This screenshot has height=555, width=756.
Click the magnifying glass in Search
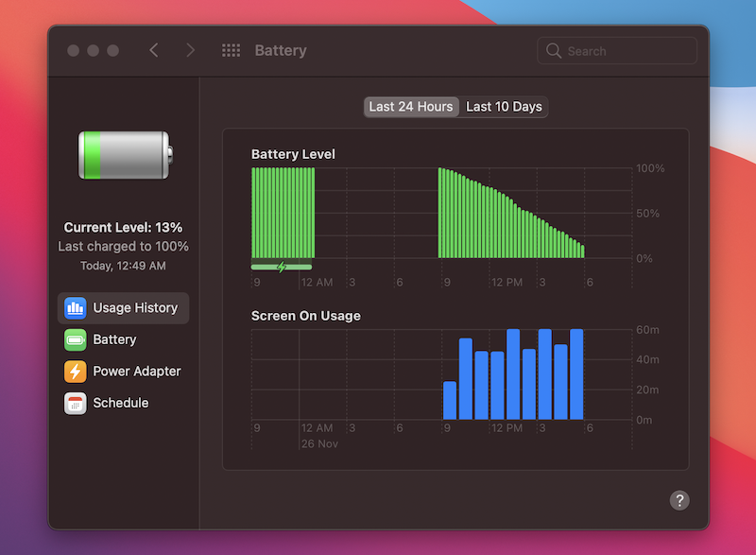click(554, 51)
